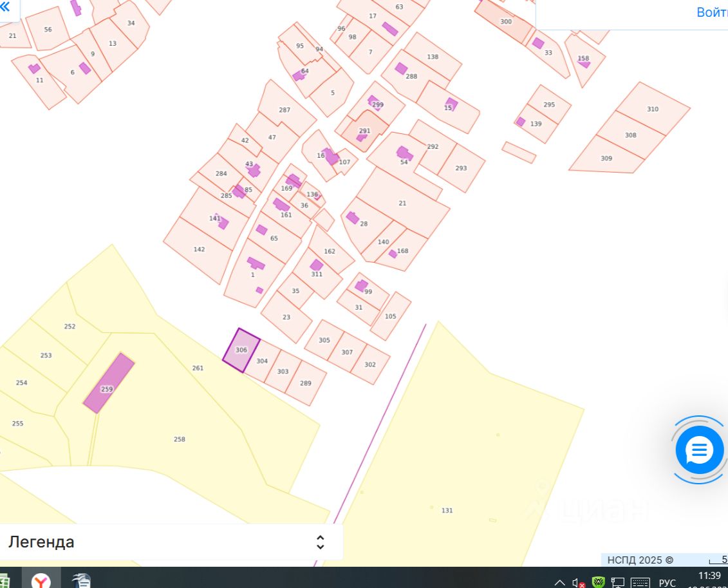Viewport: 728px width, 588px height.
Task: Click the muted volume tray icon
Action: [x=578, y=582]
